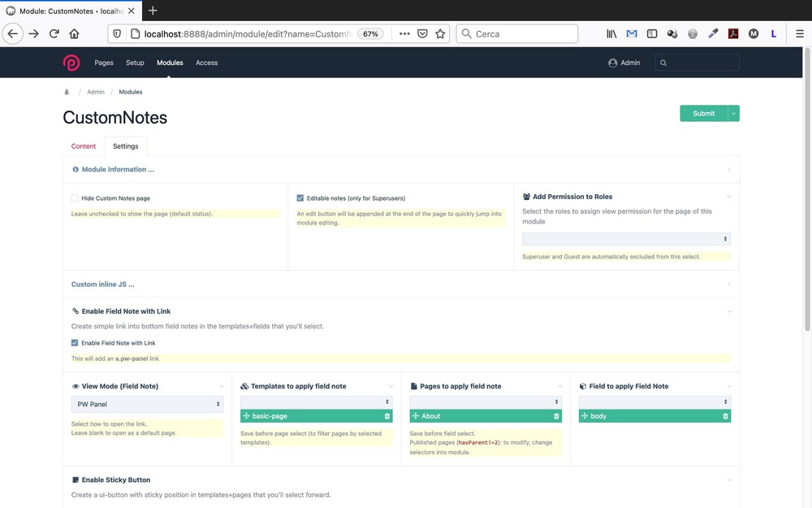This screenshot has height=508, width=812.
Task: Click the green Submit button
Action: [x=703, y=114]
